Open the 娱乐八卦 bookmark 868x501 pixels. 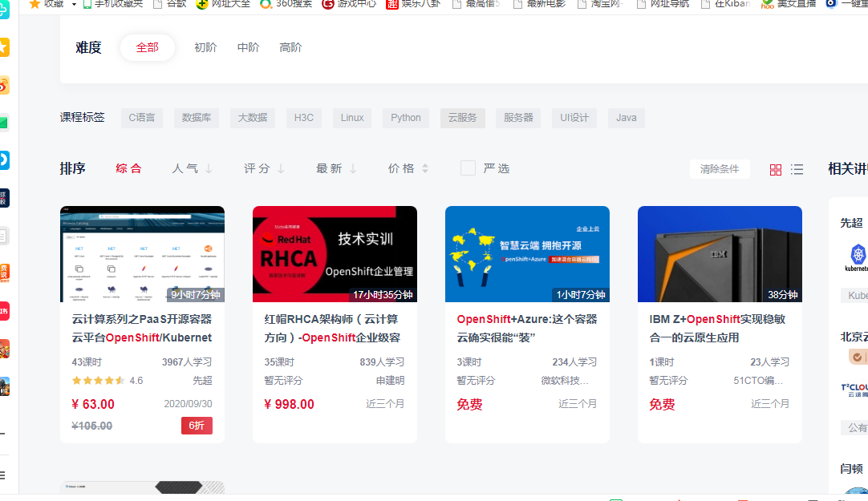[x=413, y=4]
